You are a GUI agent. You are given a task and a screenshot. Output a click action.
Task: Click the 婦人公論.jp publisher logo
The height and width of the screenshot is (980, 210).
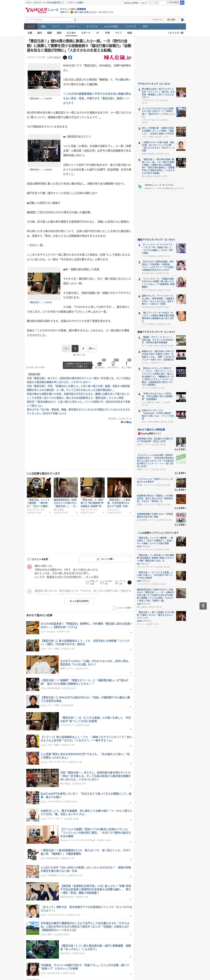(x=117, y=57)
